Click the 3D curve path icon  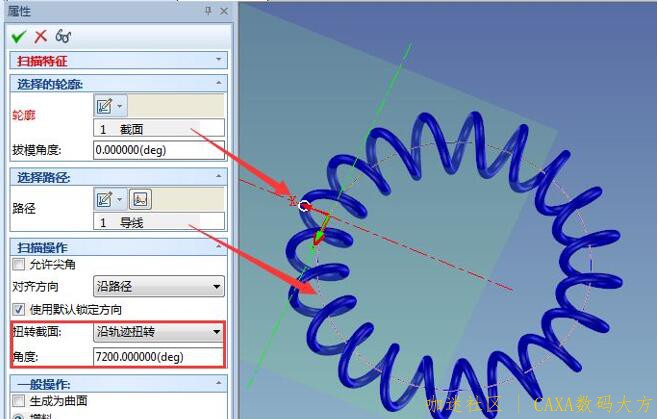140,199
